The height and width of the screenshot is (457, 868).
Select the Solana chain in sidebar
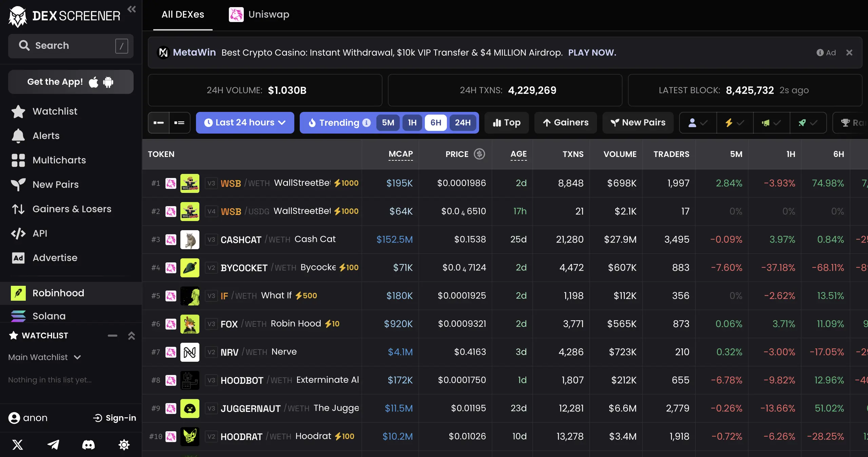point(71,316)
